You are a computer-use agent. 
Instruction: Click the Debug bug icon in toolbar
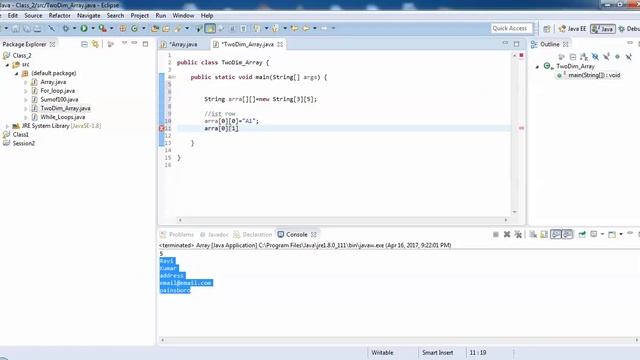65,28
